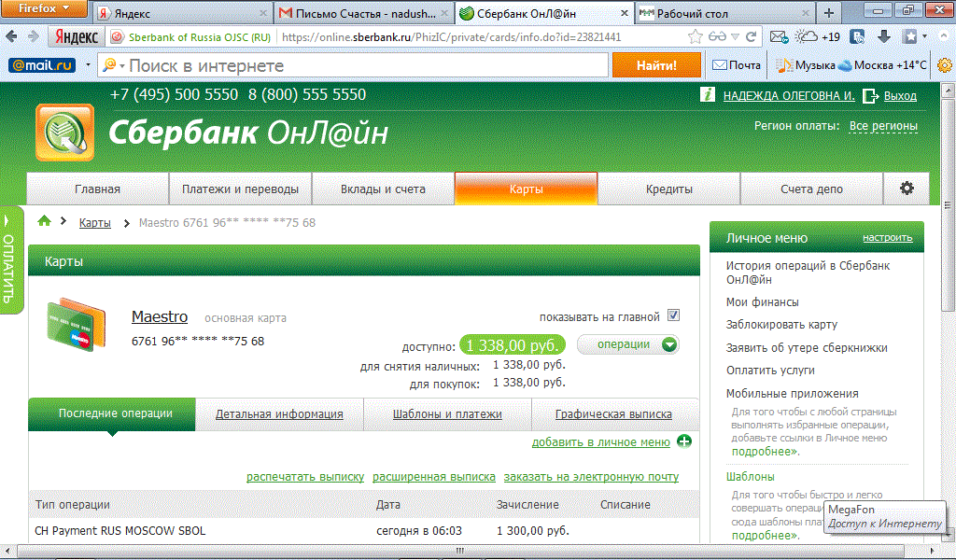Click заказать на электронную почту link
956x560 pixels.
[x=591, y=477]
